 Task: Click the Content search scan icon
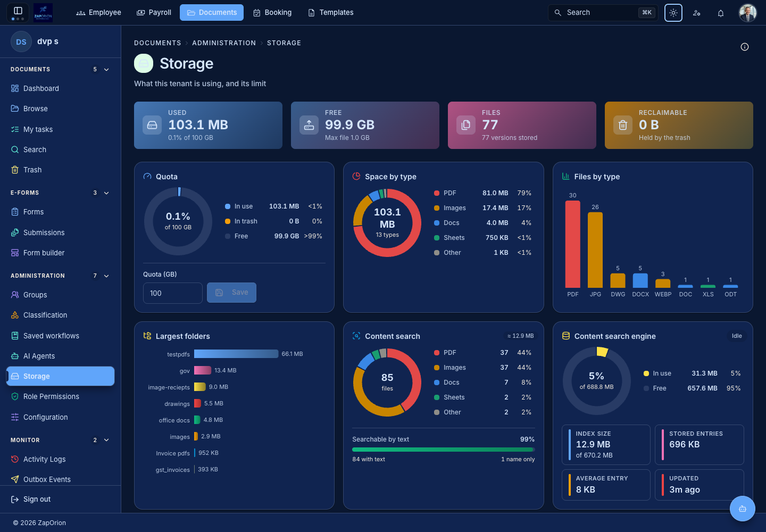pos(356,336)
